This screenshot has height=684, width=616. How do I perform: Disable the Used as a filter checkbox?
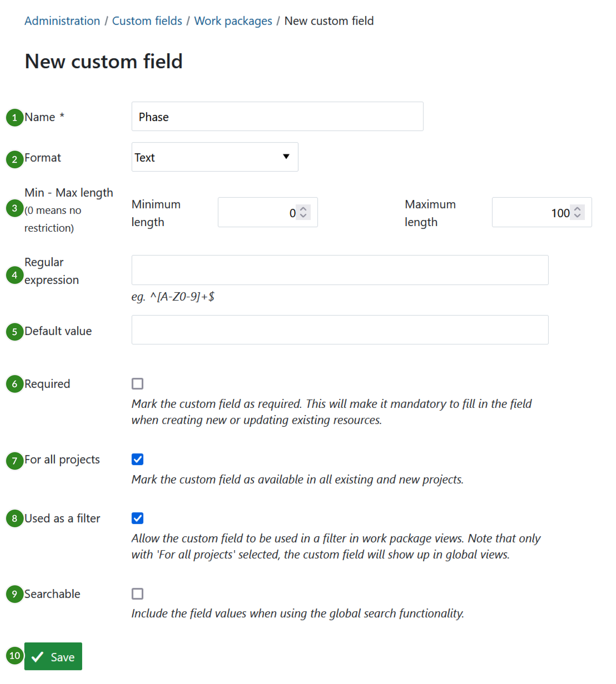137,518
